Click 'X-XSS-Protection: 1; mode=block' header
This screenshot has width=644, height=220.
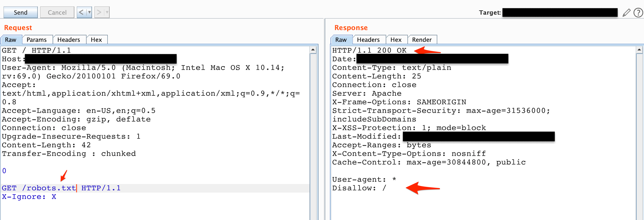(x=409, y=128)
